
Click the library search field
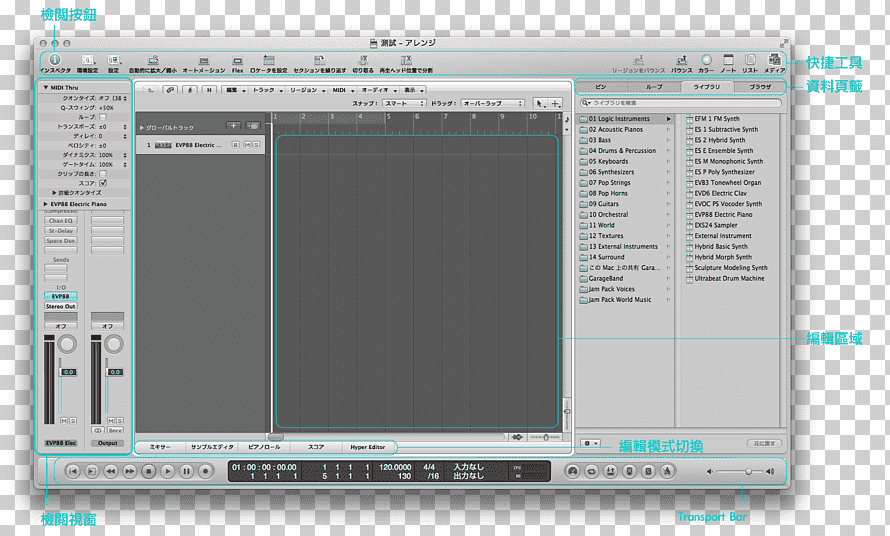(681, 103)
